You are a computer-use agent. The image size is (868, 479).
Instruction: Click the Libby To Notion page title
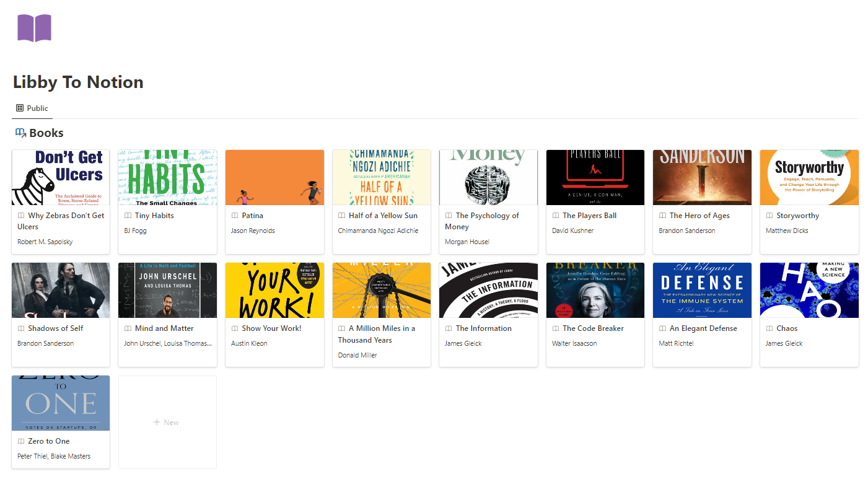(x=78, y=82)
